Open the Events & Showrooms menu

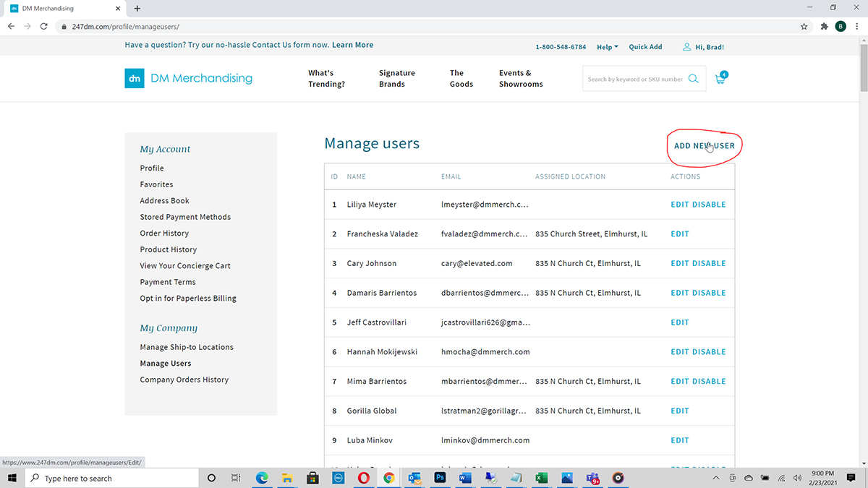point(521,78)
